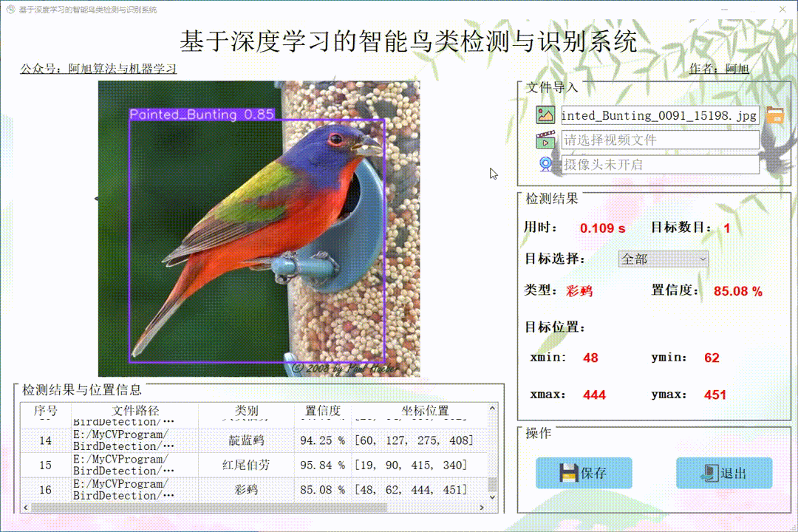
Task: Click the table's vertical scrollbar down arrow
Action: (x=492, y=497)
